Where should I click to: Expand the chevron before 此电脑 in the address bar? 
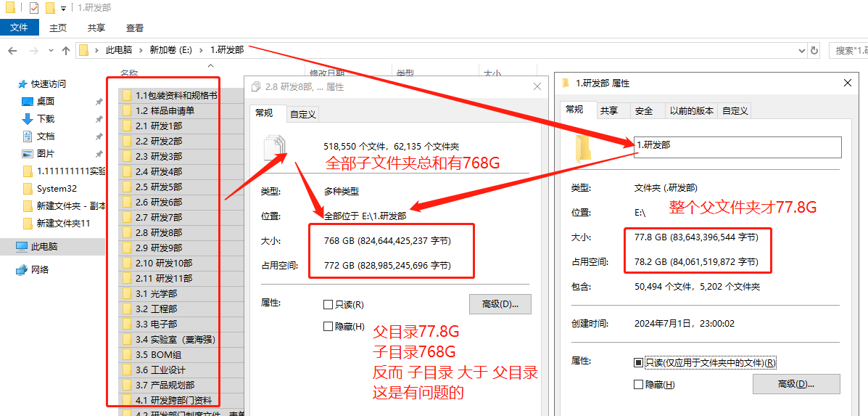coord(97,50)
